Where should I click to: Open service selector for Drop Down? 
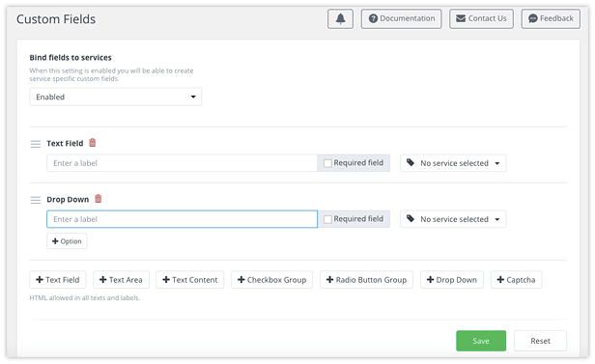click(453, 219)
